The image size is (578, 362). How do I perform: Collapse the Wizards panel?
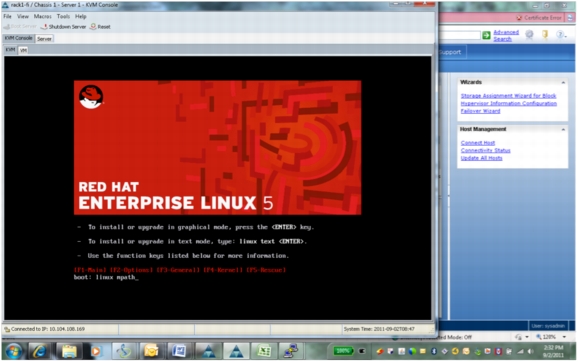coord(563,82)
